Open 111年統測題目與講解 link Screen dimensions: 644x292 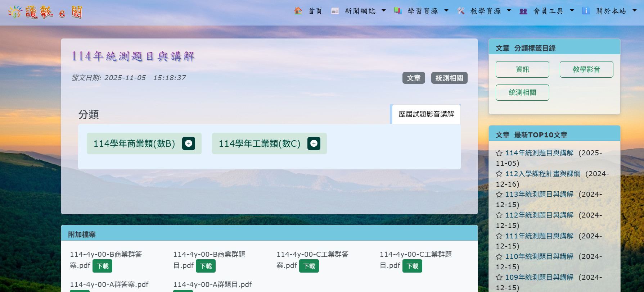click(539, 236)
